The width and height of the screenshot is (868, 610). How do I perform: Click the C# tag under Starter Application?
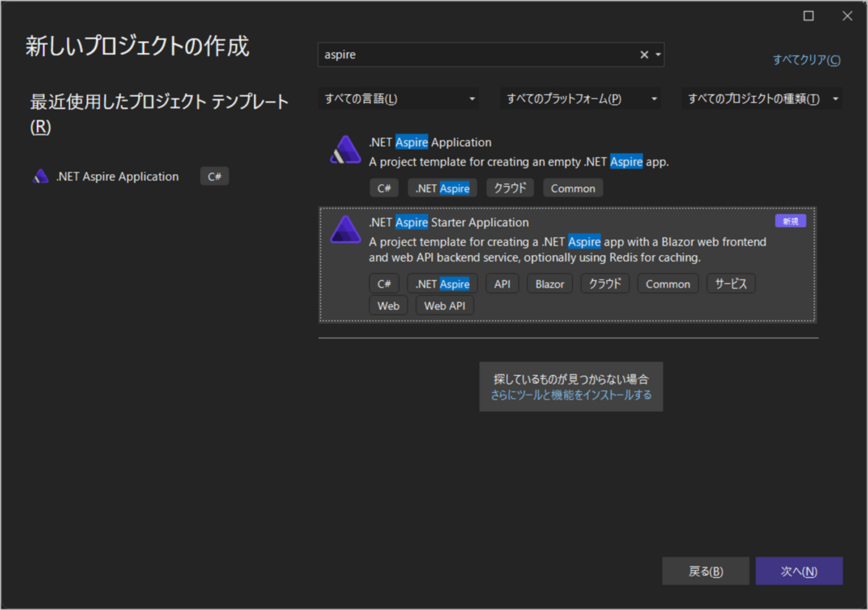pyautogui.click(x=383, y=284)
